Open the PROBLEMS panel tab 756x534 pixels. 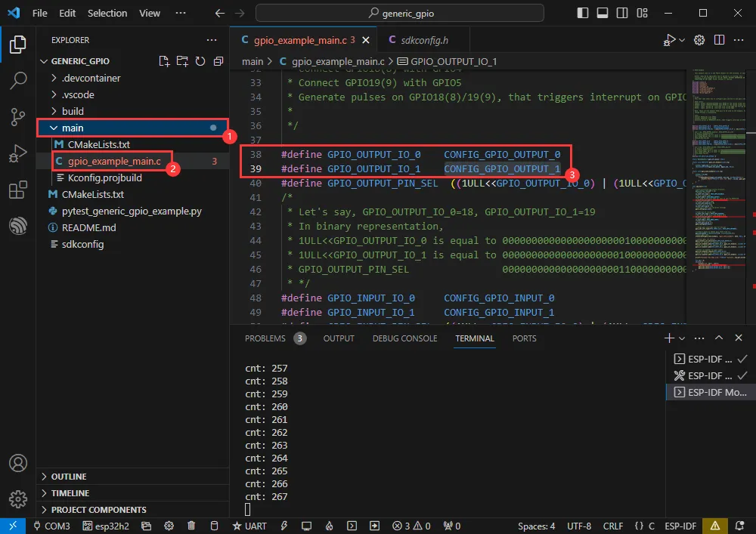coord(265,338)
